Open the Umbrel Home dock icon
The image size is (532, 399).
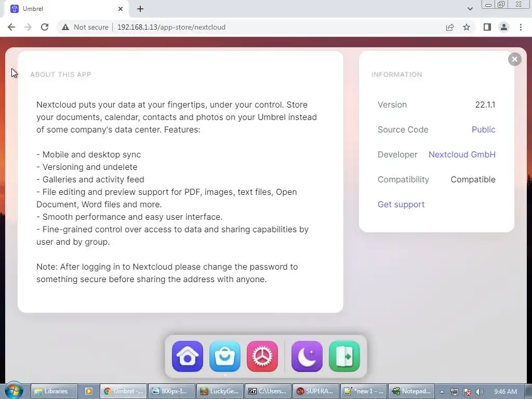(x=187, y=356)
